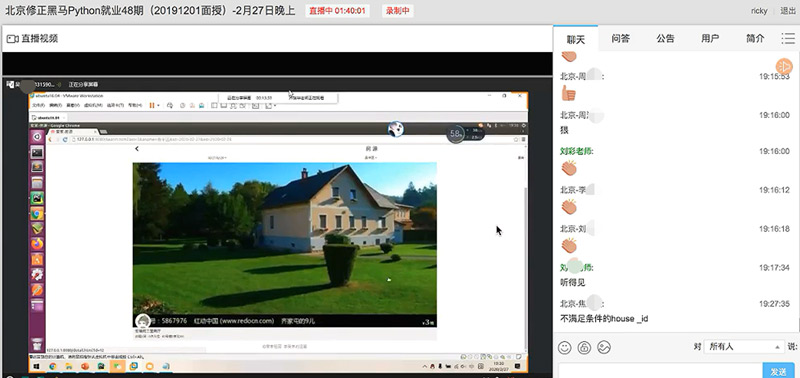Open the 问答 Q&A tab

point(620,39)
